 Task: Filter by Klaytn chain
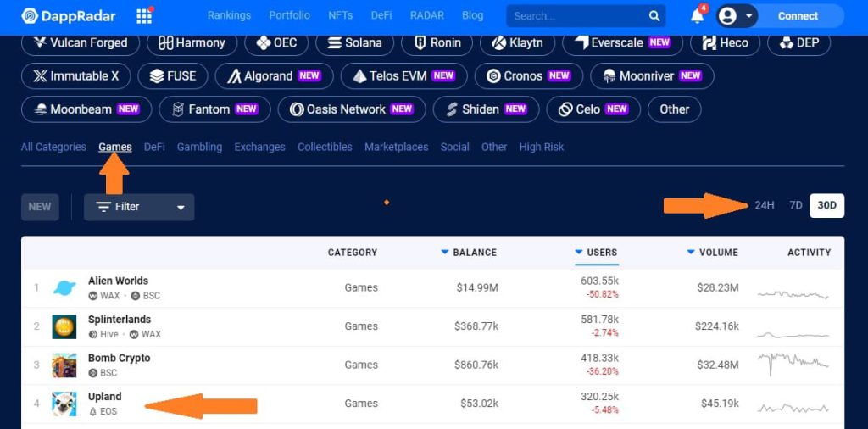coord(518,42)
